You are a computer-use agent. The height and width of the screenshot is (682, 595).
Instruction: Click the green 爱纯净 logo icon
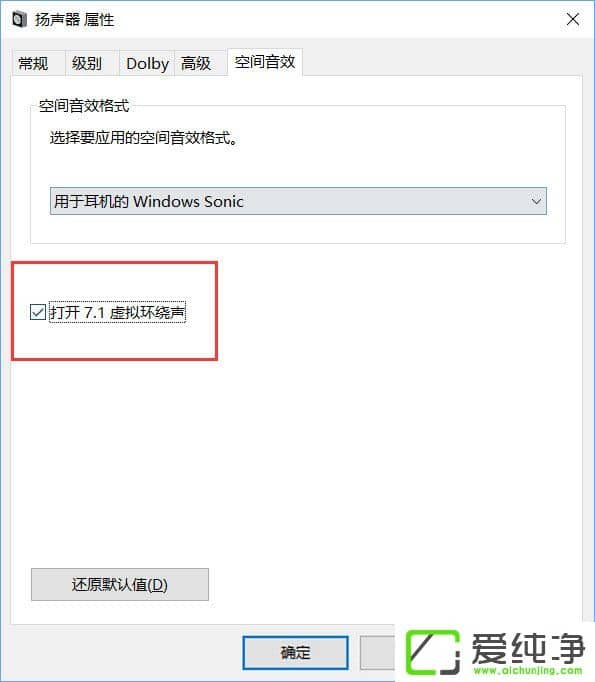pos(432,652)
